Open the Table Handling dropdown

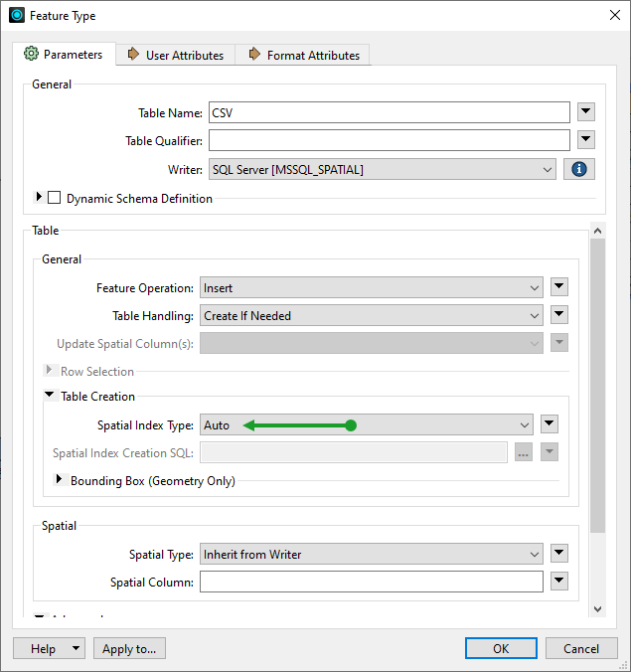point(371,316)
